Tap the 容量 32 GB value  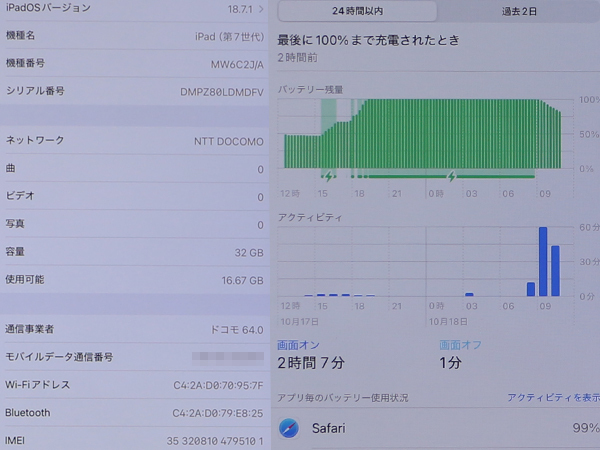(249, 253)
